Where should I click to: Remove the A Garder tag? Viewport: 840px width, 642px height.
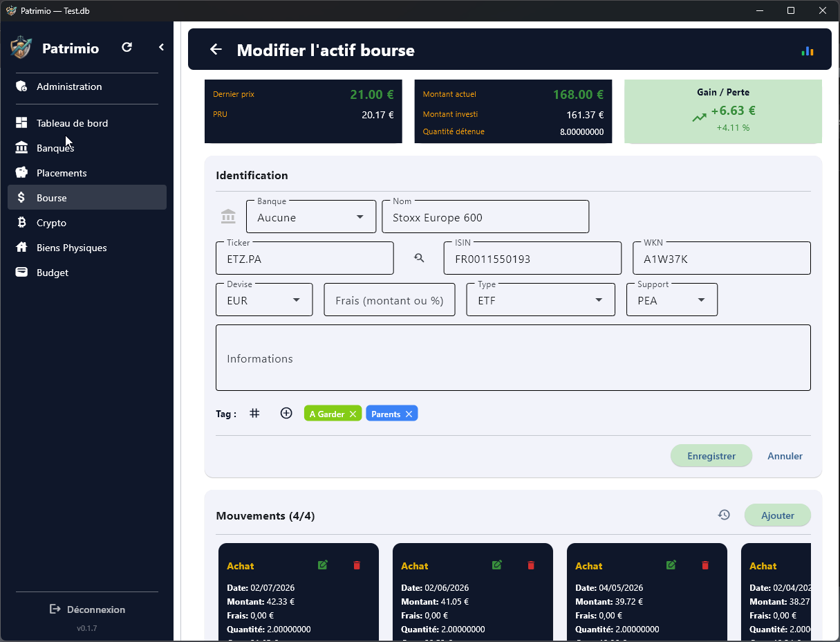(x=353, y=414)
